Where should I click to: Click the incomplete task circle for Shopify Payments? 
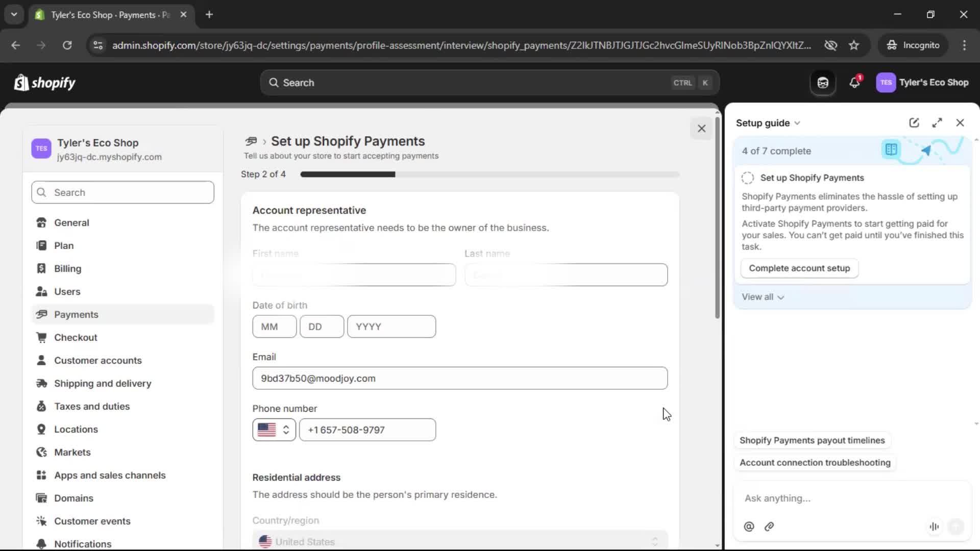point(747,178)
